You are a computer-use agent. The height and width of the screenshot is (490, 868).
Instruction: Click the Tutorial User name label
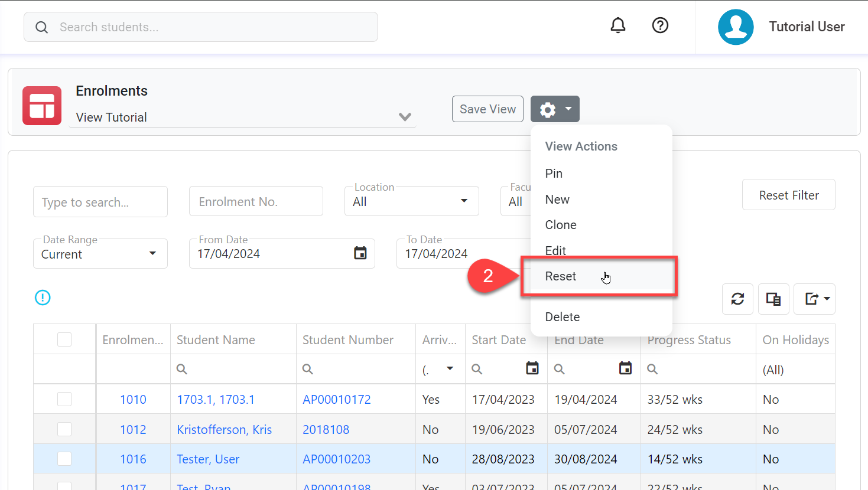pos(807,27)
